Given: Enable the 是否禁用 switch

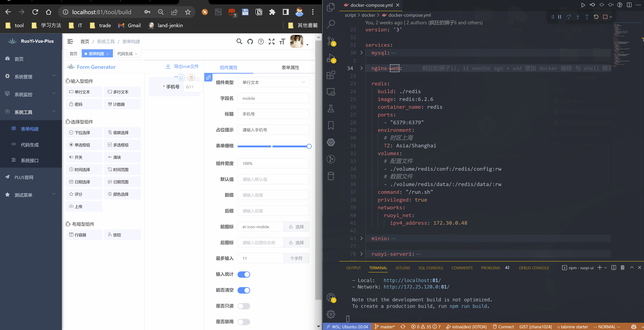Looking at the screenshot, I should point(243,322).
